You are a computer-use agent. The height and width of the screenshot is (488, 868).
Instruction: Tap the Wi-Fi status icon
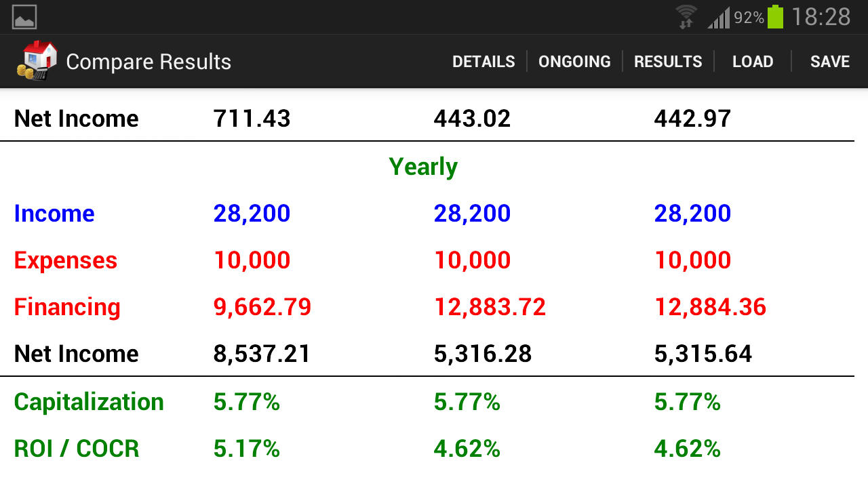[x=686, y=17]
